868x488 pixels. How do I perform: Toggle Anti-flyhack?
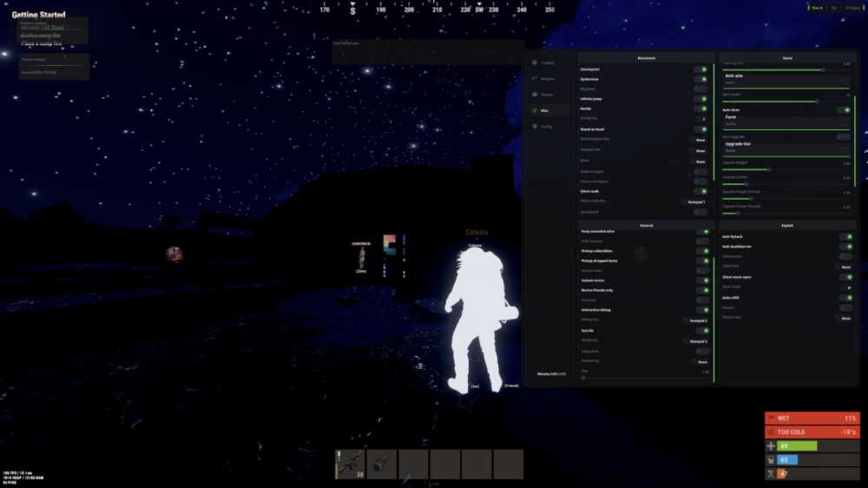click(x=845, y=237)
